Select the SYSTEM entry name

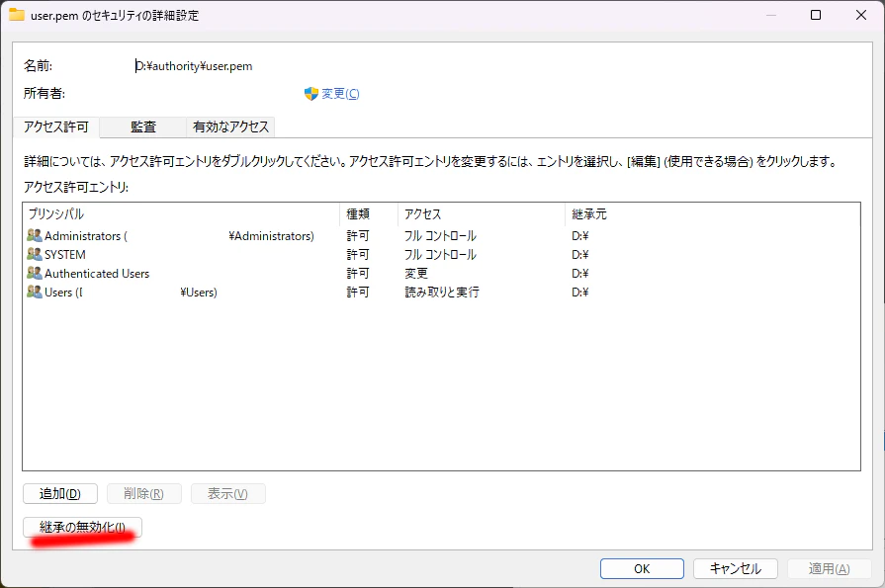click(65, 255)
